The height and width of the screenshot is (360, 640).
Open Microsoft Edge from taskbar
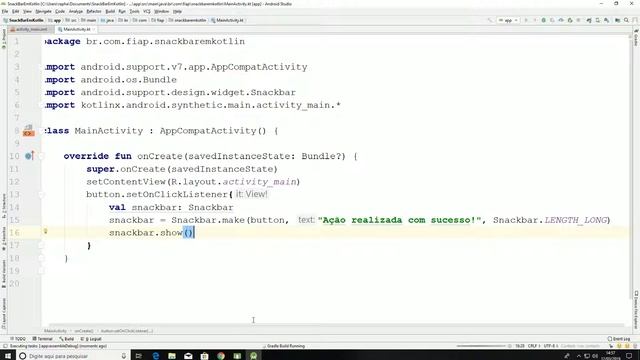click(x=156, y=356)
